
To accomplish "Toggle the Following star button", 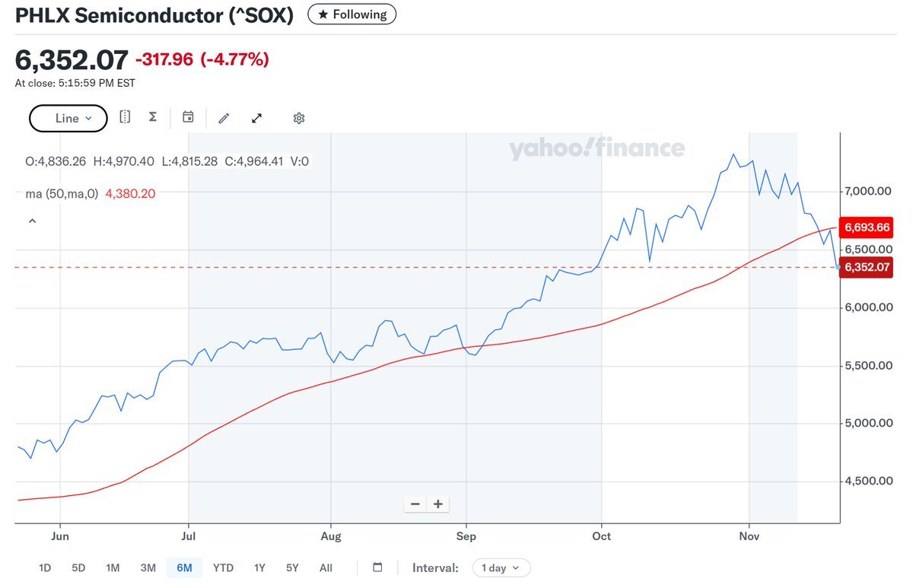I will 352,14.
